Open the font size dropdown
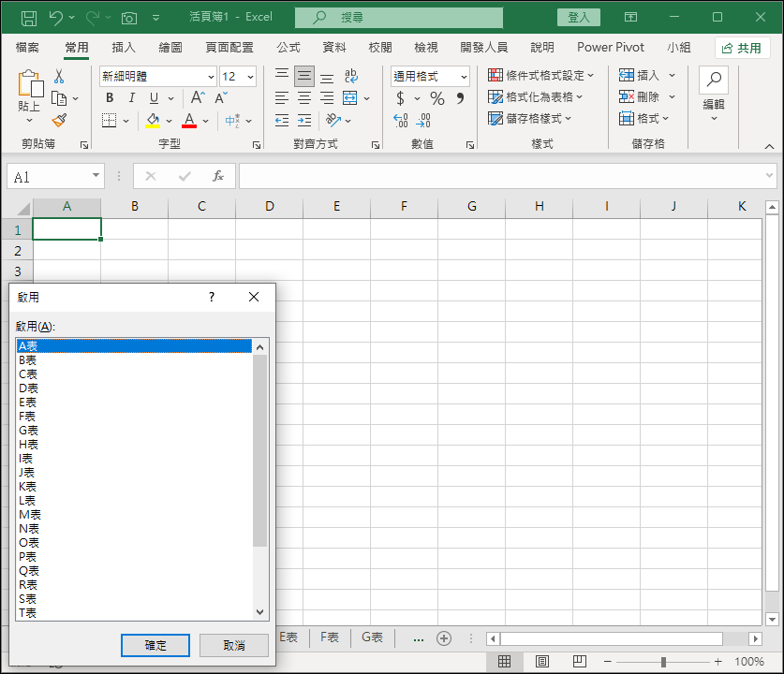Viewport: 784px width, 674px height. pos(250,77)
